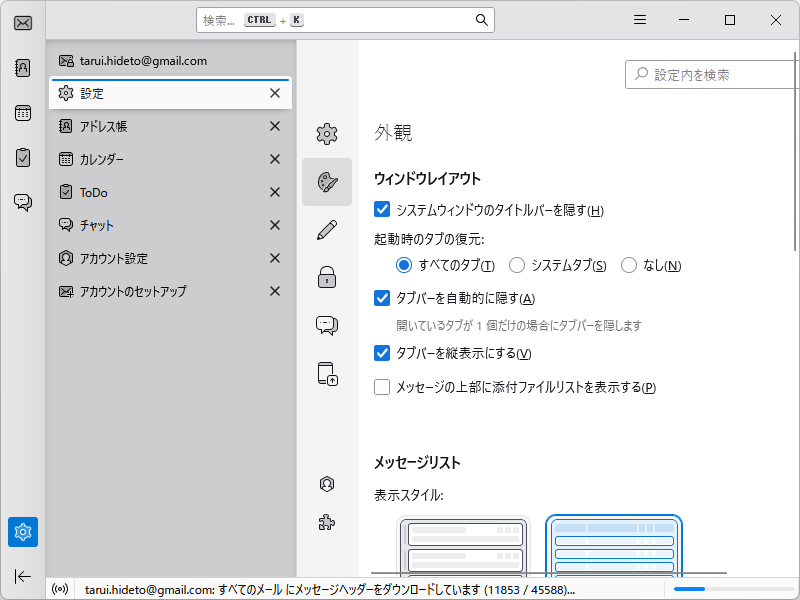Close the チャット tab

(274, 225)
